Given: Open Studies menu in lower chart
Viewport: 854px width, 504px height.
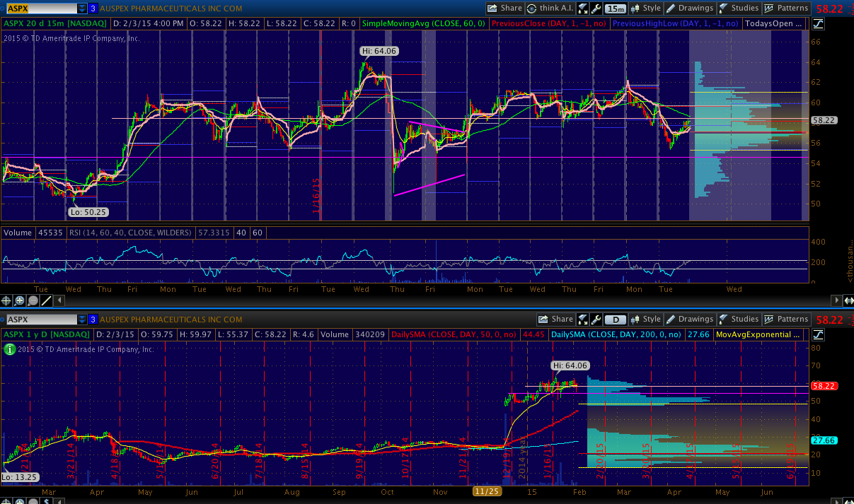Looking at the screenshot, I should (739, 320).
